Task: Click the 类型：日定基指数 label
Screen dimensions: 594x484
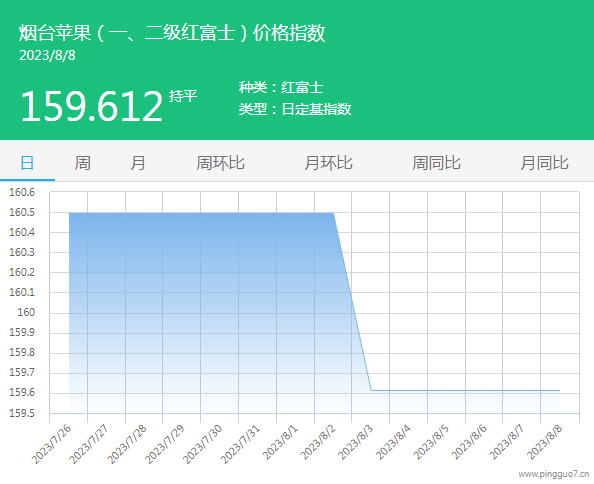Action: tap(295, 109)
